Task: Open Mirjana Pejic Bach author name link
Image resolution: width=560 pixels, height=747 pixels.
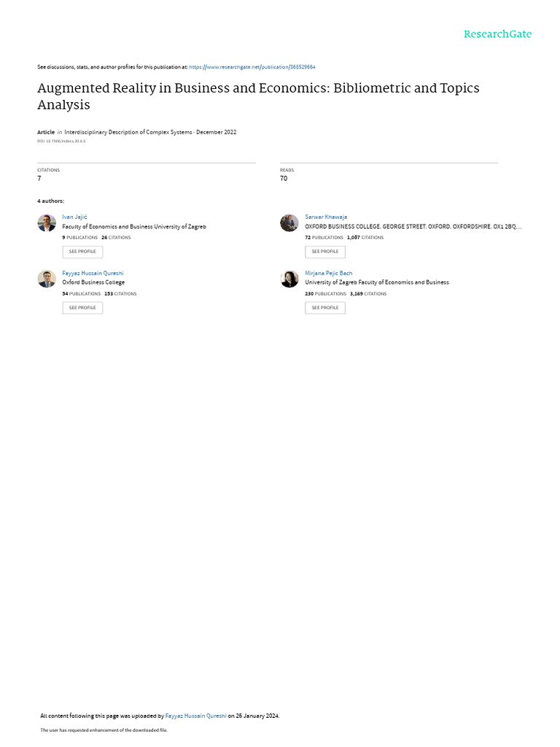Action: [329, 273]
